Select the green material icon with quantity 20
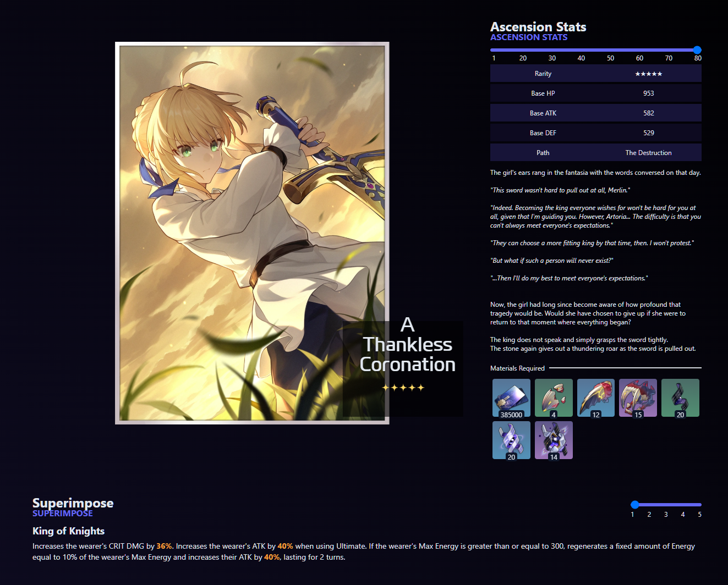 tap(680, 398)
